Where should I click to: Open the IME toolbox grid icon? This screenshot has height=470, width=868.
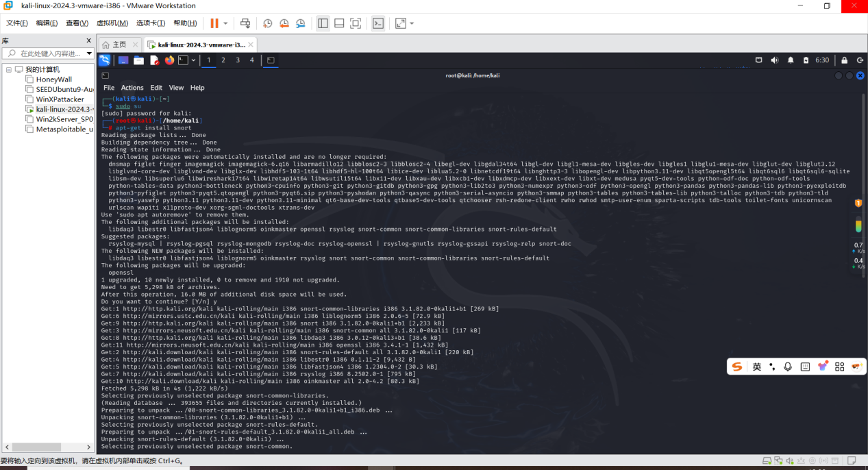tap(839, 367)
